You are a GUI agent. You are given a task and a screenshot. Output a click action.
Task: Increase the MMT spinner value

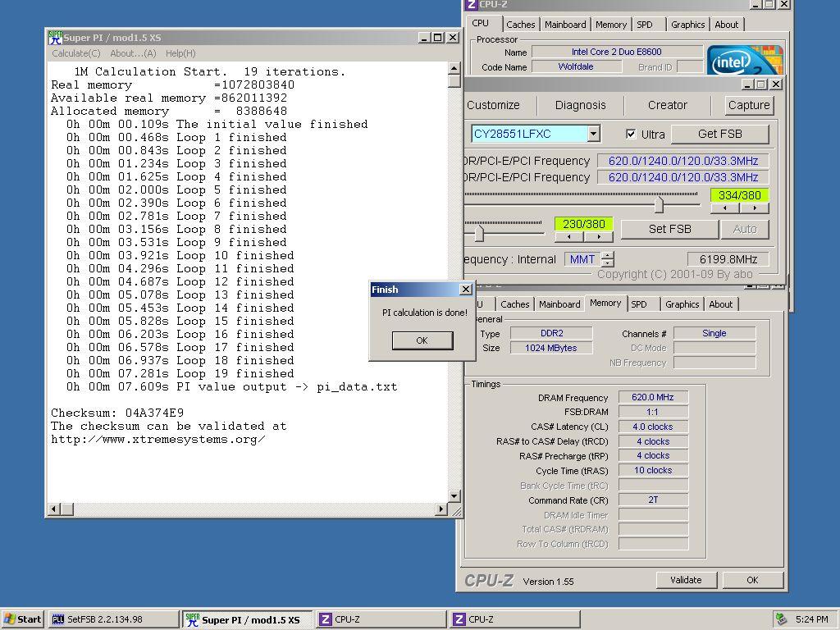pos(608,256)
